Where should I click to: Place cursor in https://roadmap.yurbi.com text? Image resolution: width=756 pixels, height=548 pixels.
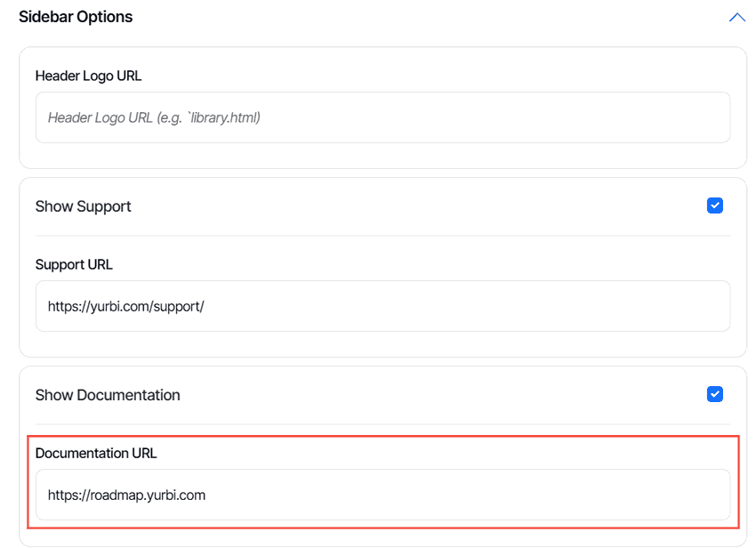(126, 495)
